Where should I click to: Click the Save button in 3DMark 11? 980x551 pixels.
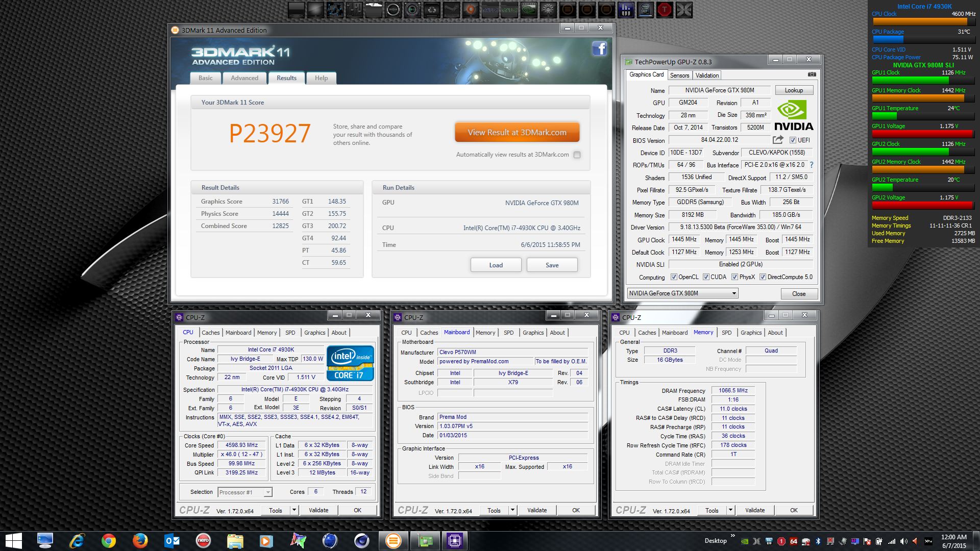pyautogui.click(x=552, y=265)
